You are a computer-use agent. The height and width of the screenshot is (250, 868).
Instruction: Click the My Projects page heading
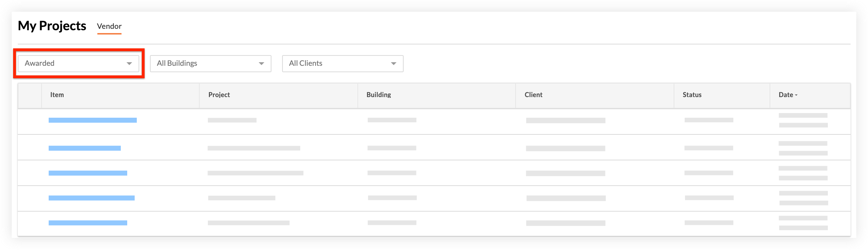[52, 26]
